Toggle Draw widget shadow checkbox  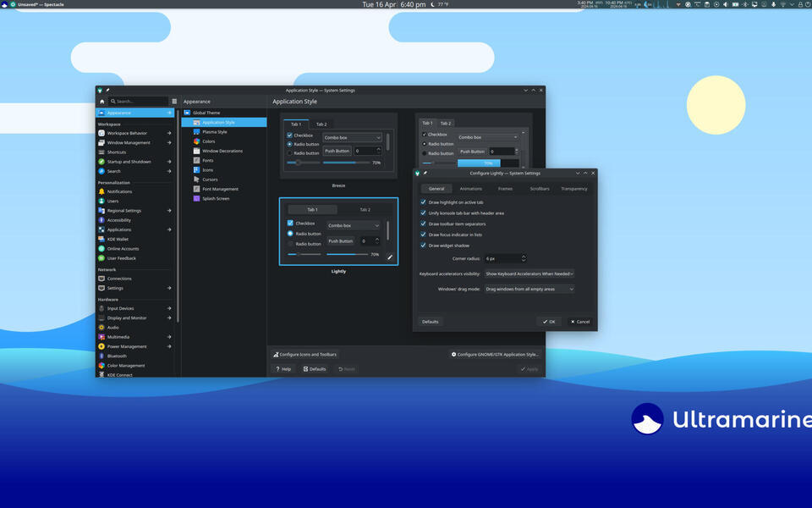[x=446, y=246]
